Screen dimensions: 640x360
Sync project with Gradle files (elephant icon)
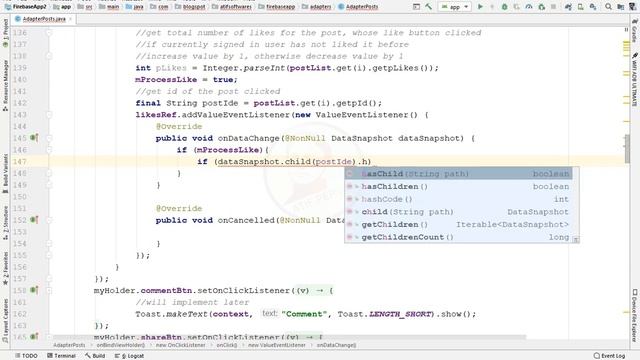tap(568, 7)
